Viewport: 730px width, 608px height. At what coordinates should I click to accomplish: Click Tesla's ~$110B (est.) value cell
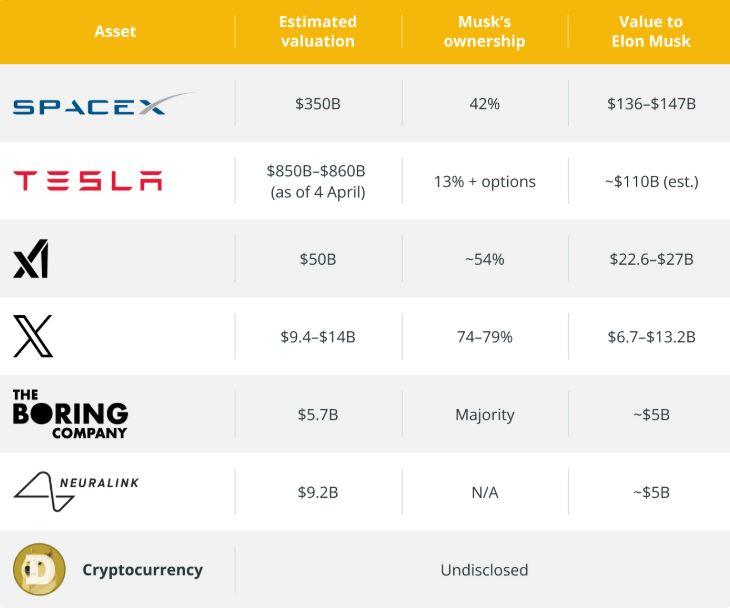tap(651, 181)
